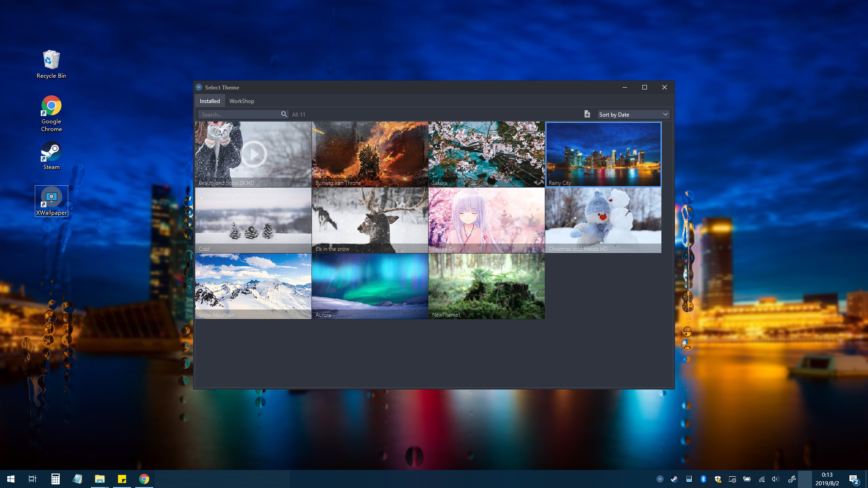Select the Aurora theme

point(370,286)
